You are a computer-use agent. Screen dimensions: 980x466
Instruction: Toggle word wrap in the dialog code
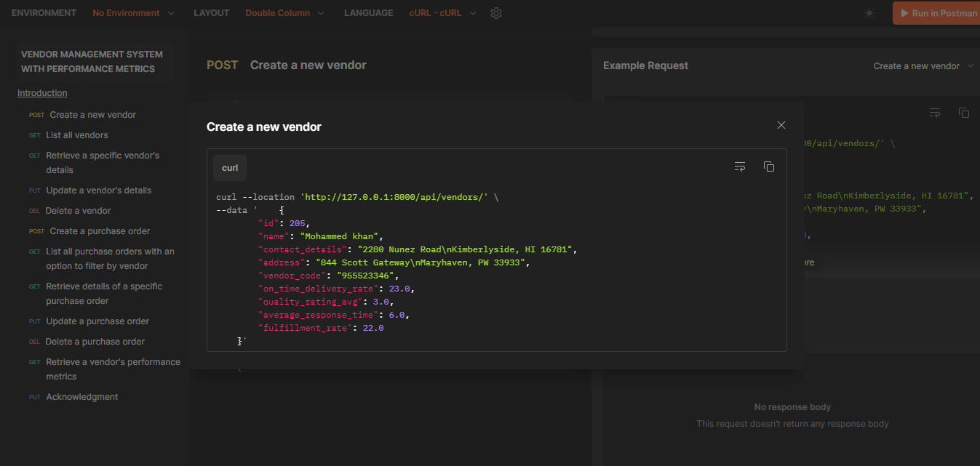pos(740,166)
